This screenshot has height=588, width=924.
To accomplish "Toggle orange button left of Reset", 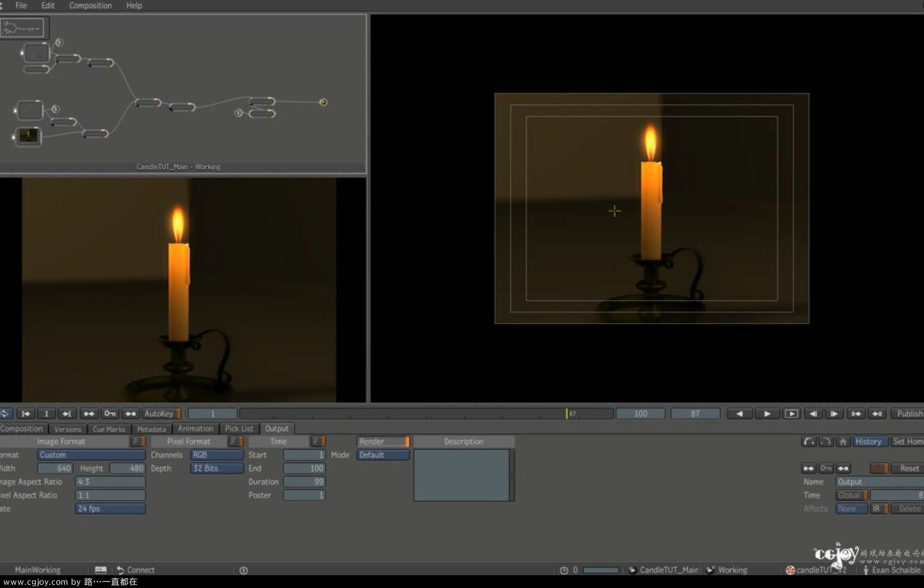I will [879, 468].
